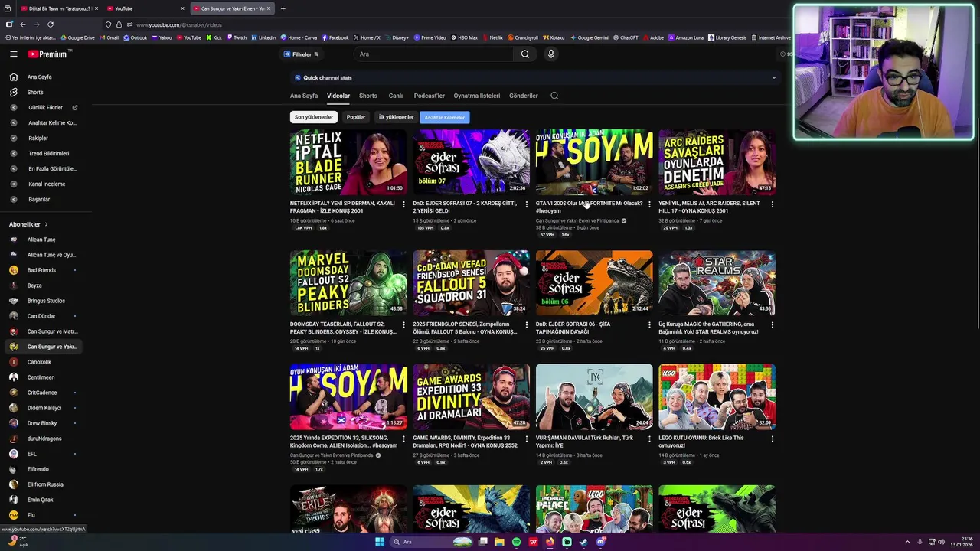Open options menu for LEGO KUTU OYUNU video

click(772, 439)
